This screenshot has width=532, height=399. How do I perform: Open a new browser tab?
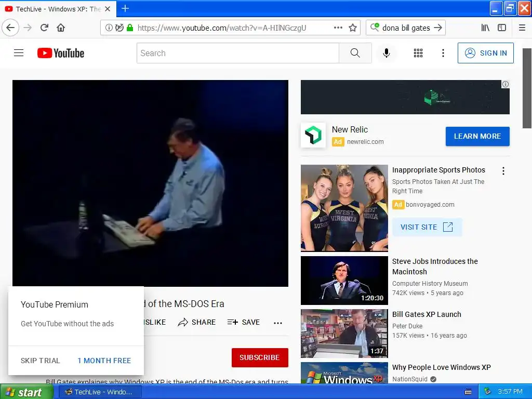pos(125,8)
